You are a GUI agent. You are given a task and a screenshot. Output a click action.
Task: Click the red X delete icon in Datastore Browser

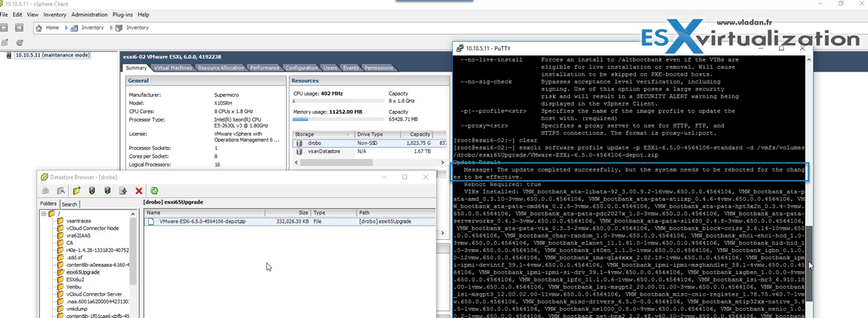click(x=139, y=191)
